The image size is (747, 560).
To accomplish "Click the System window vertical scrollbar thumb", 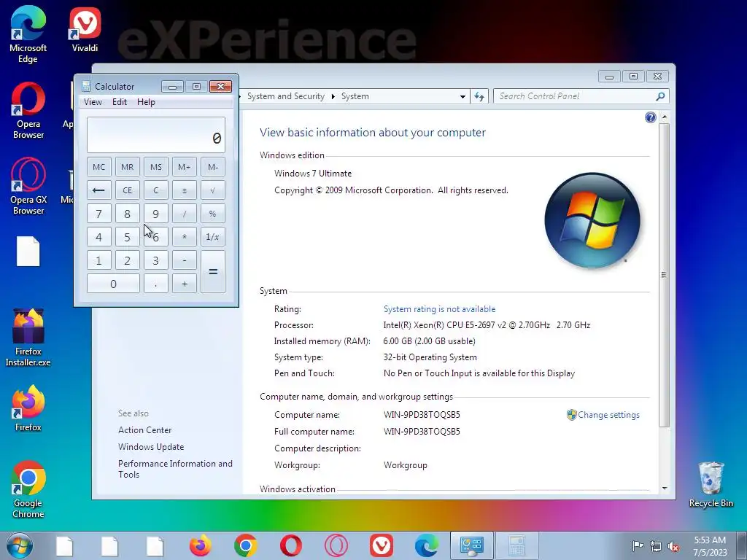I will point(665,275).
